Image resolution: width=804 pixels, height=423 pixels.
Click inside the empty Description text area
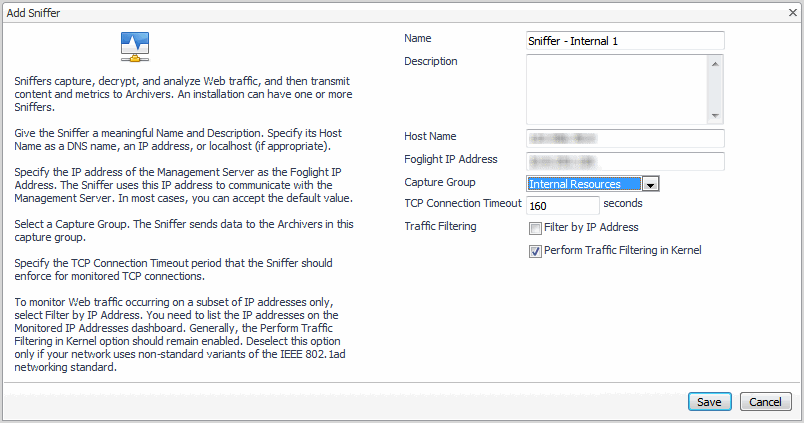616,89
